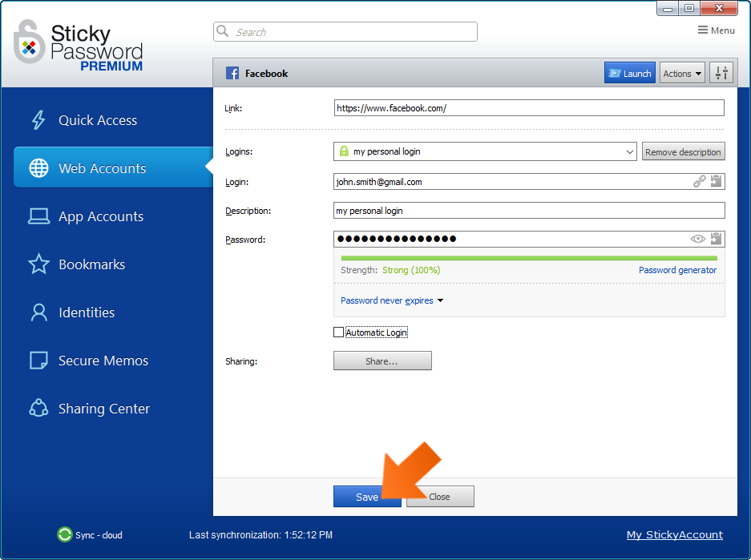Show the password with the eye icon
The height and width of the screenshot is (560, 751).
[x=698, y=239]
